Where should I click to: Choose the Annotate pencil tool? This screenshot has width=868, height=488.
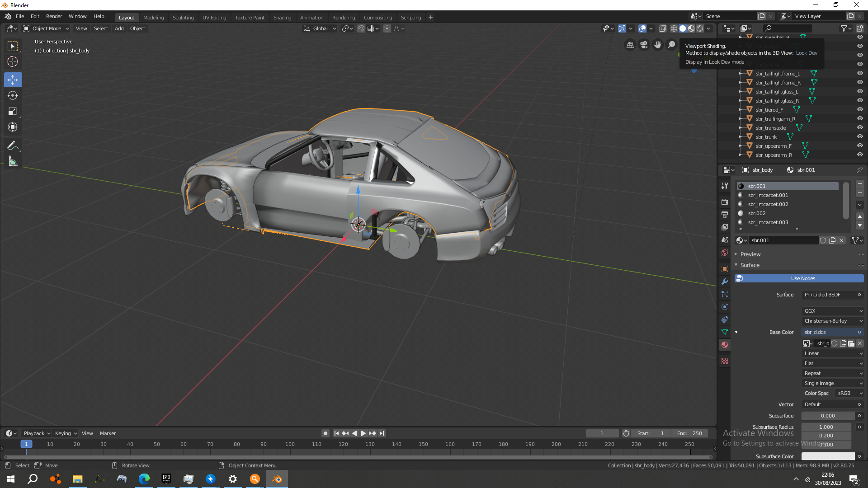pos(13,145)
